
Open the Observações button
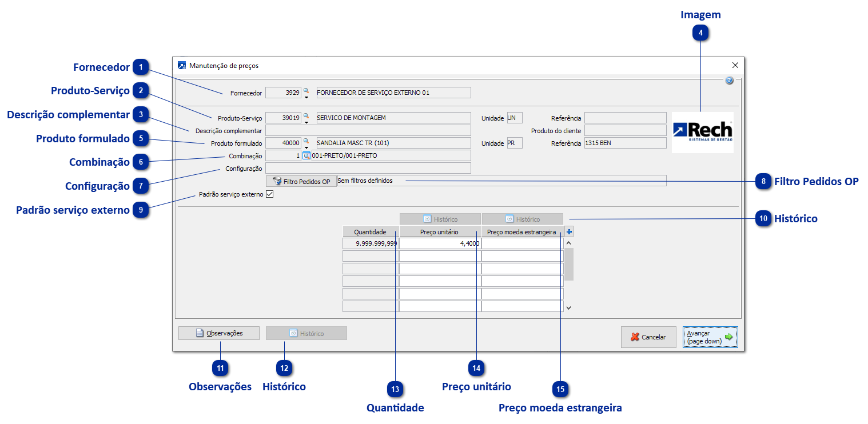click(x=219, y=333)
